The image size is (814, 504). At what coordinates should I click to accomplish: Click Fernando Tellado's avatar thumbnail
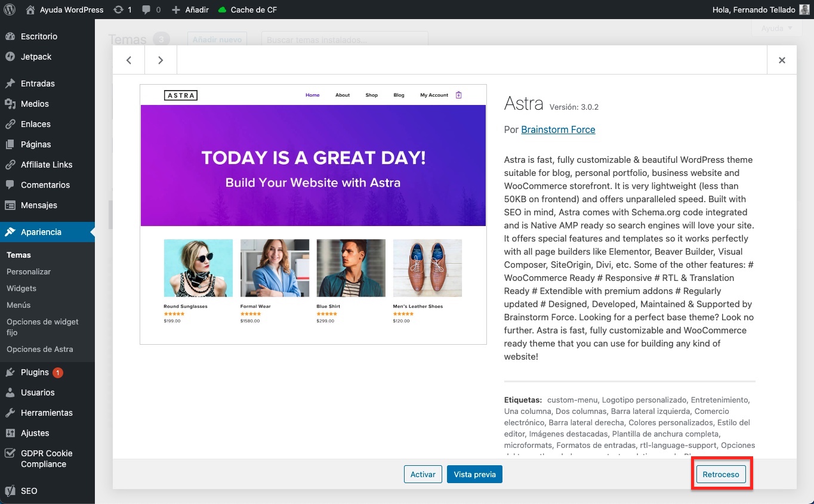click(x=804, y=10)
